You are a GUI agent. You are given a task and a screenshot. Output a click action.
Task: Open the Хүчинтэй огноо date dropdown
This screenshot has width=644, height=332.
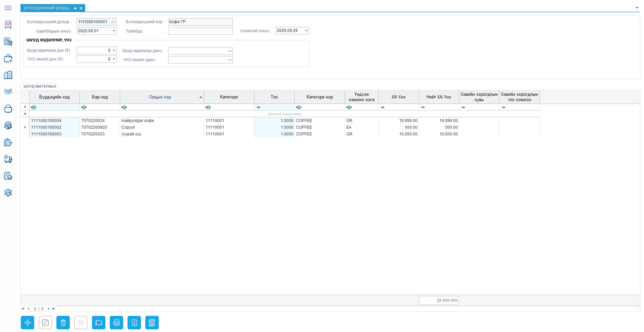coord(307,31)
